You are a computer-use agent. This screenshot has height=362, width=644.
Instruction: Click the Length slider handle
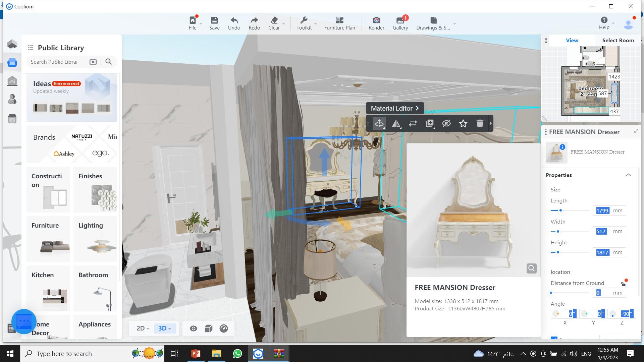(x=560, y=210)
